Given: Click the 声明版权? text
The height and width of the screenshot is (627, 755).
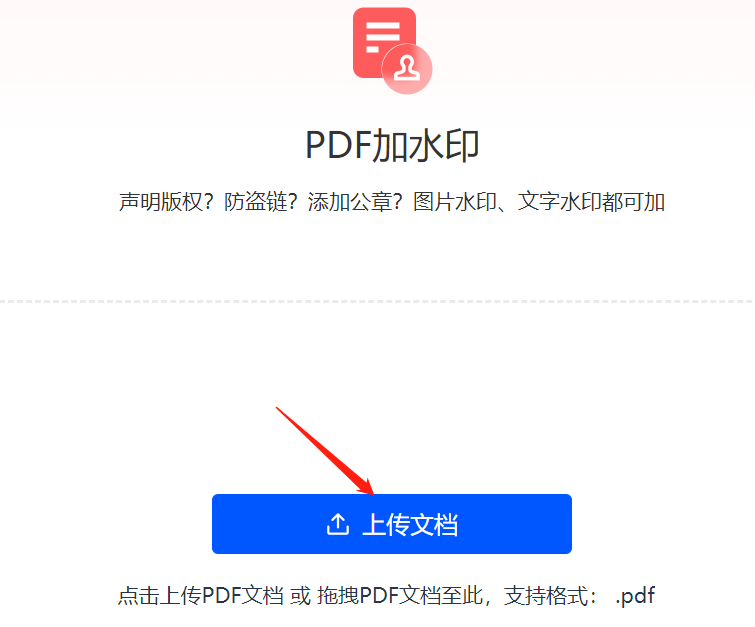Looking at the screenshot, I should point(166,202).
